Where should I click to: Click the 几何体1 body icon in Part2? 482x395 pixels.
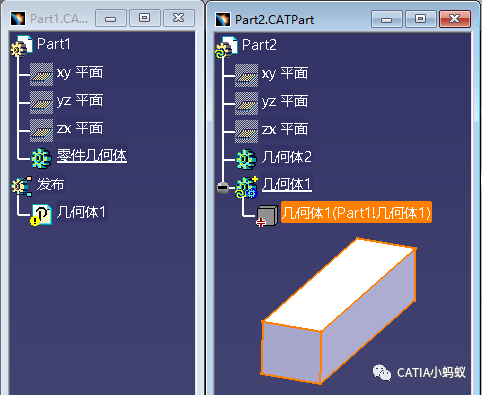(247, 188)
